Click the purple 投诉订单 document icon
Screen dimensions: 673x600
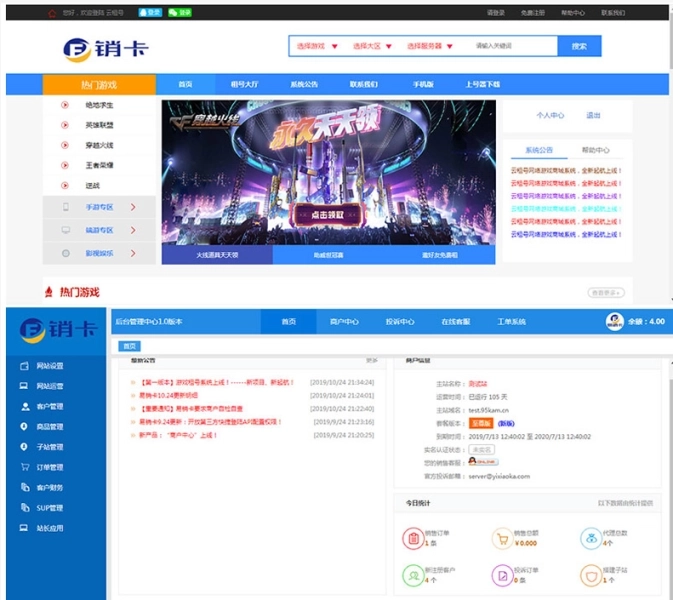[x=503, y=576]
